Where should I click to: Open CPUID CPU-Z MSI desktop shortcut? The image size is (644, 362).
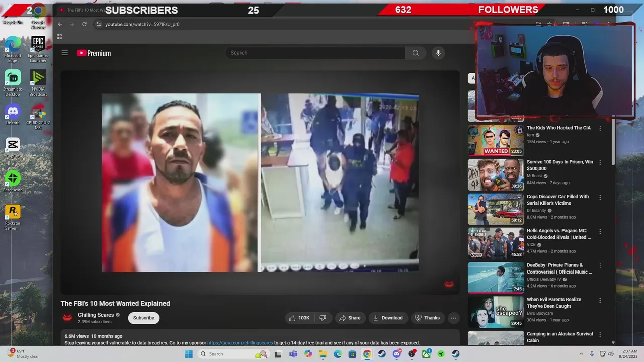tap(38, 117)
